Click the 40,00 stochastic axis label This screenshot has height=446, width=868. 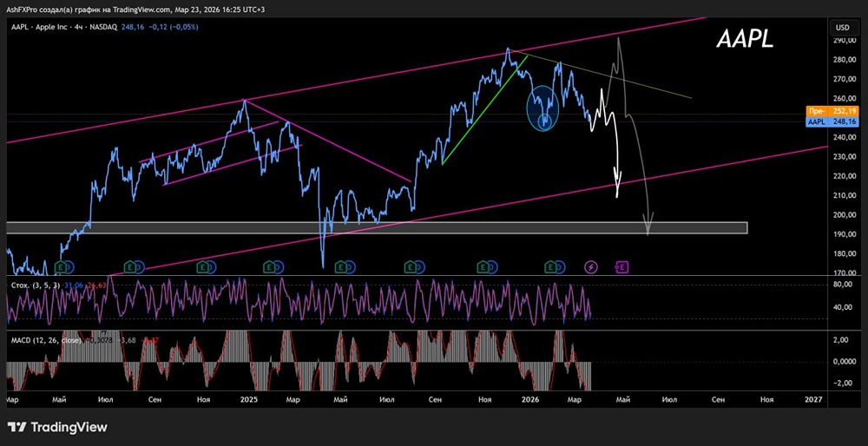tap(844, 308)
